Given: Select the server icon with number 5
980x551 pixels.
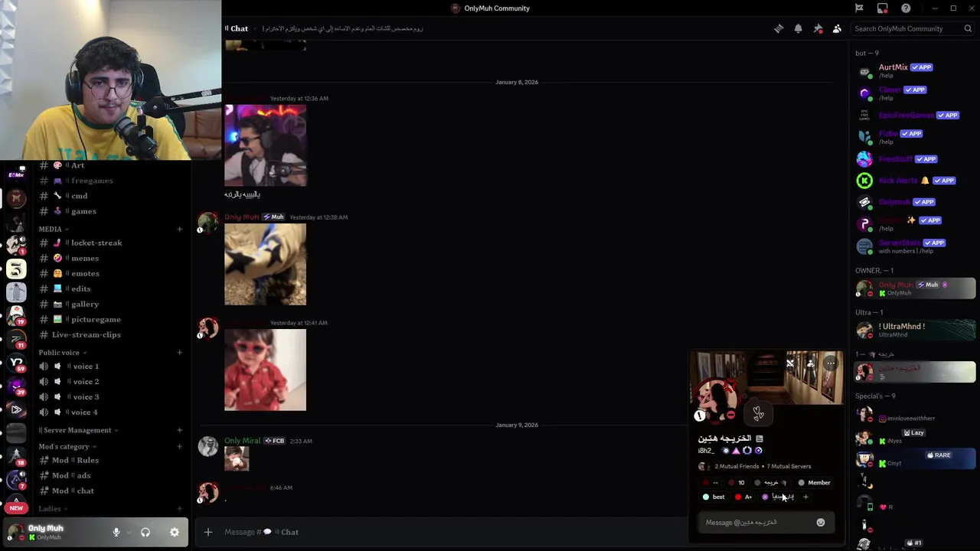Looking at the screenshot, I should click(16, 269).
